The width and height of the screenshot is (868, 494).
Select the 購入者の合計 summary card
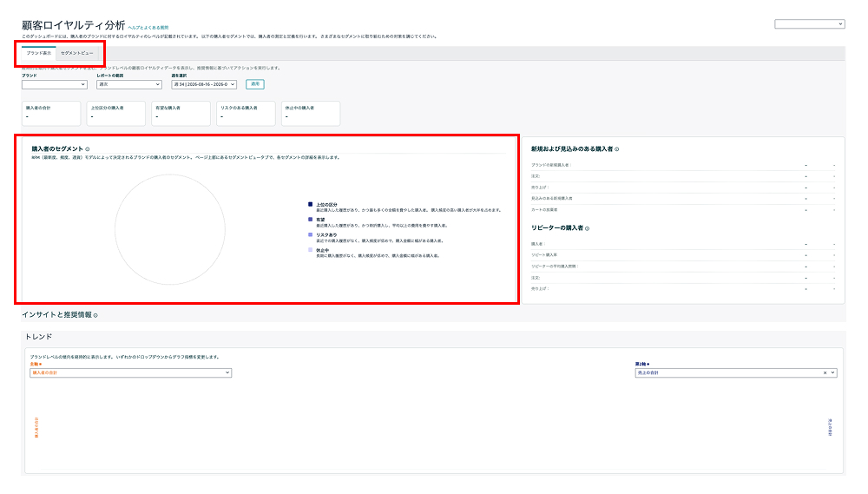tap(51, 113)
